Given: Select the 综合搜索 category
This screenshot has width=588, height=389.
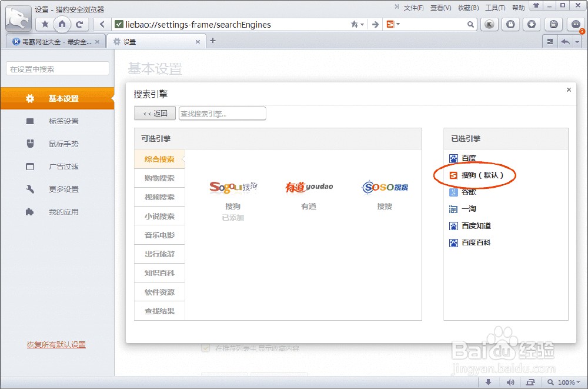Looking at the screenshot, I should (159, 159).
